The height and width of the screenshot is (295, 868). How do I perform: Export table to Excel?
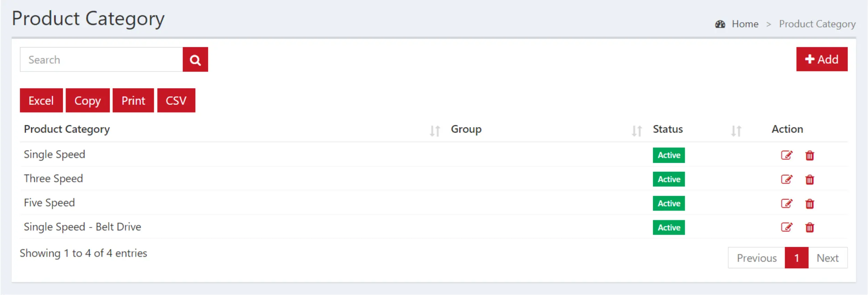(41, 101)
